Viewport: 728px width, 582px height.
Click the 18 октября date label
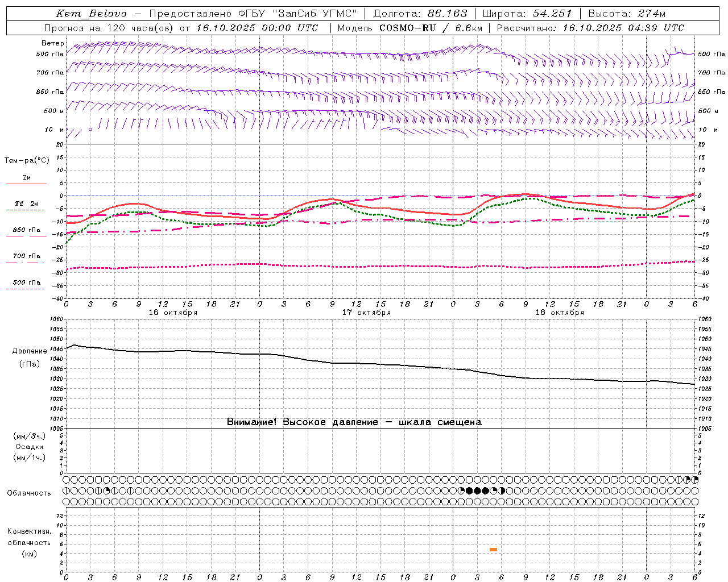[x=560, y=313]
